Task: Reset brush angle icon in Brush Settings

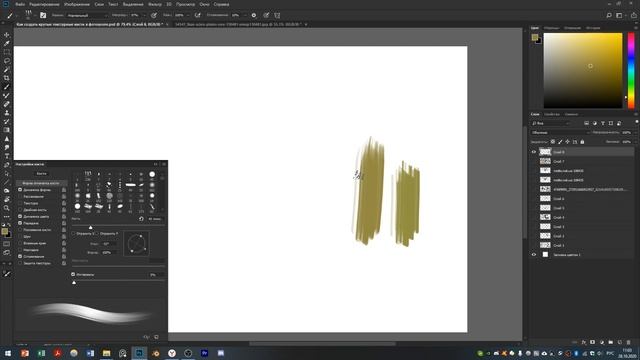Action: tap(141, 219)
